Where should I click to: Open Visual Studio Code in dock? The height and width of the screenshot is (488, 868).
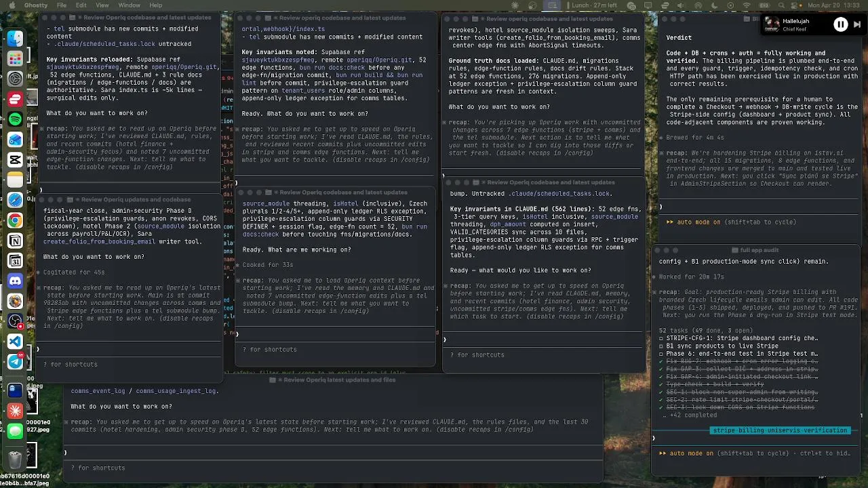(x=15, y=342)
